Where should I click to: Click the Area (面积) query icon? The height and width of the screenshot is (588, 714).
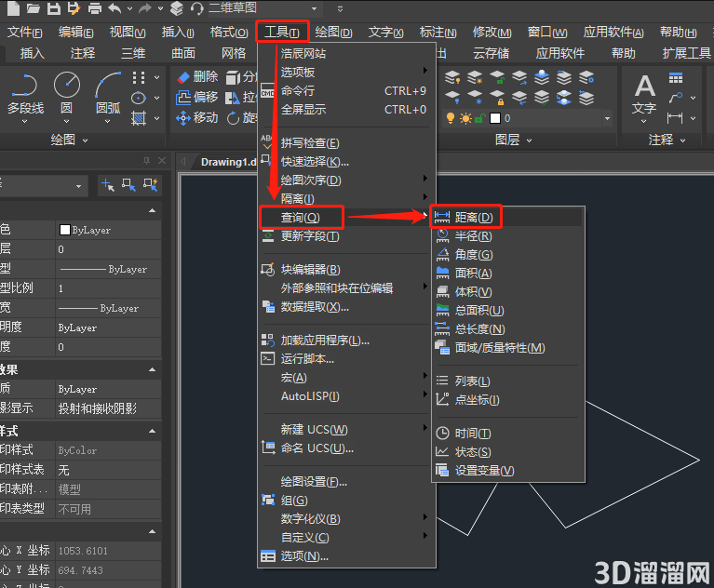[x=442, y=273]
